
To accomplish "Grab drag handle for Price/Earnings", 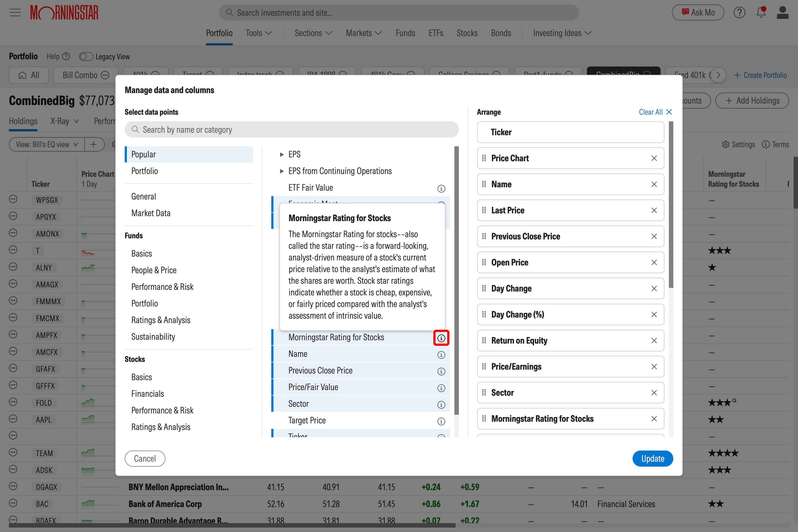I will 484,366.
